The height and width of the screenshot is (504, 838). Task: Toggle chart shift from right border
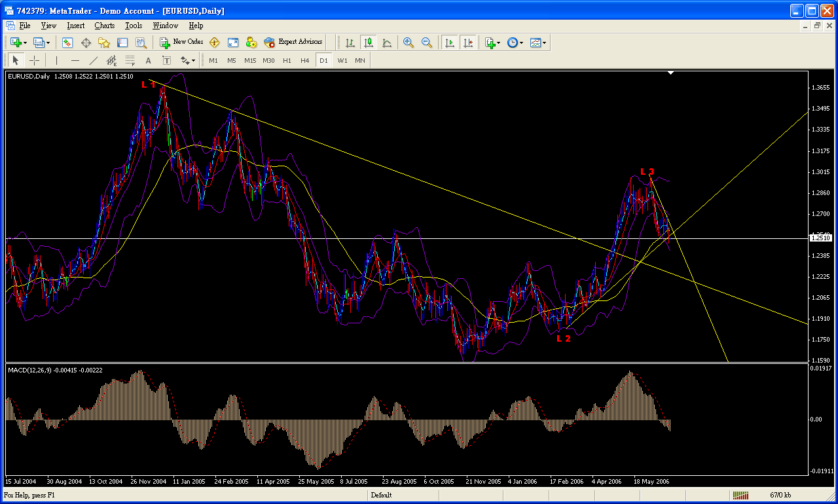[x=468, y=43]
